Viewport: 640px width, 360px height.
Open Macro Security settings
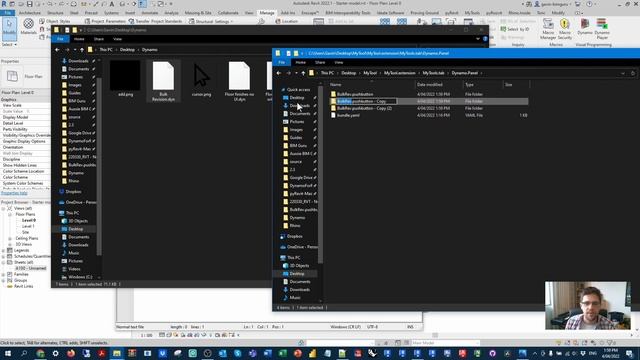coord(565,29)
